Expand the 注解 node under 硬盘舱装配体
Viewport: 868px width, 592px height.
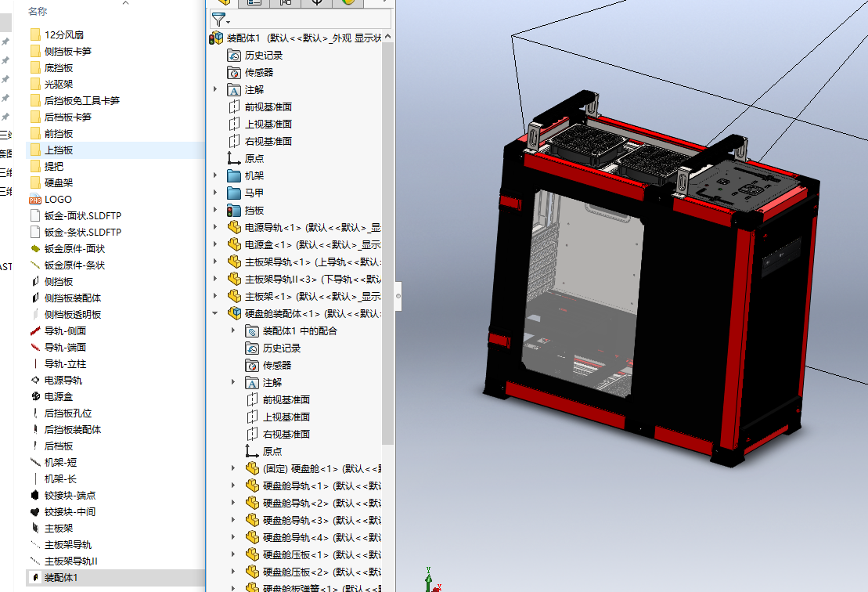click(233, 382)
